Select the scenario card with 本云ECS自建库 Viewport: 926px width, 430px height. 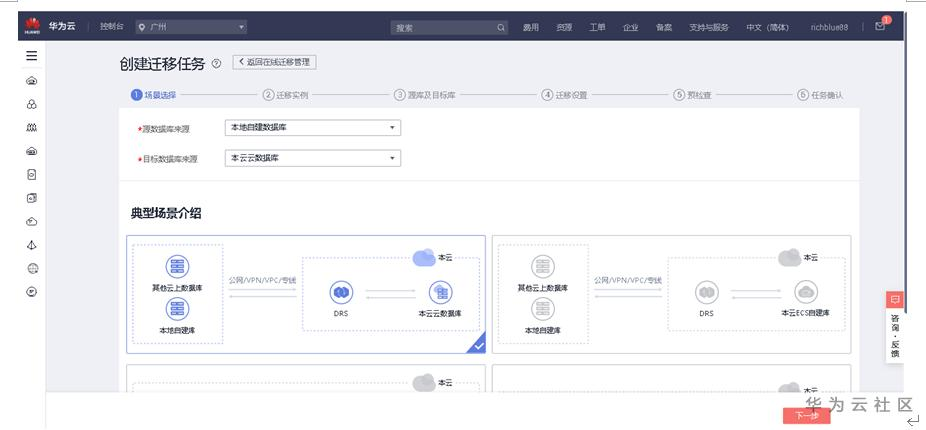(x=671, y=294)
